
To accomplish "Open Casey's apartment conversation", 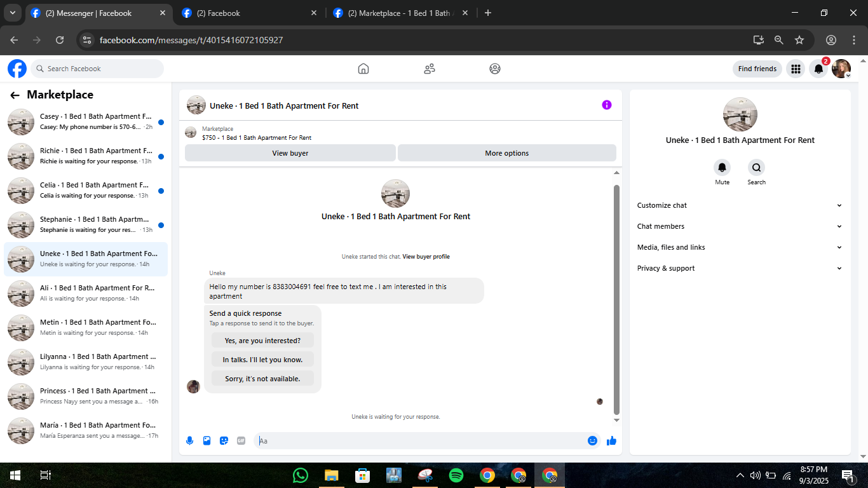I will (86, 122).
